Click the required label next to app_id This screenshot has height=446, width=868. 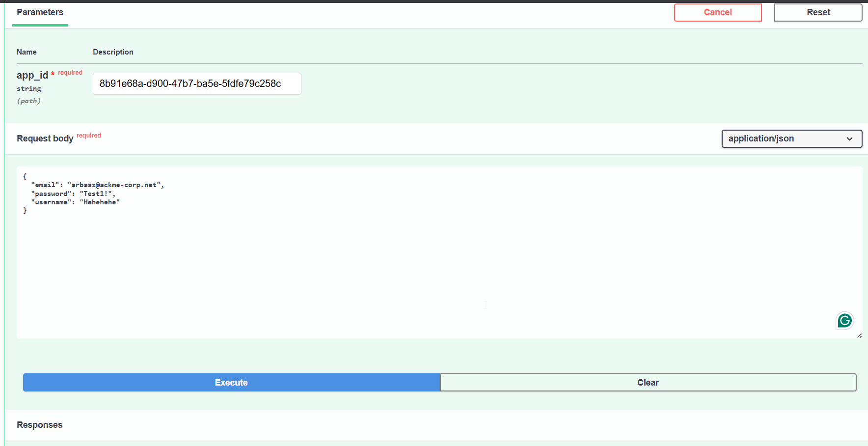(70, 72)
